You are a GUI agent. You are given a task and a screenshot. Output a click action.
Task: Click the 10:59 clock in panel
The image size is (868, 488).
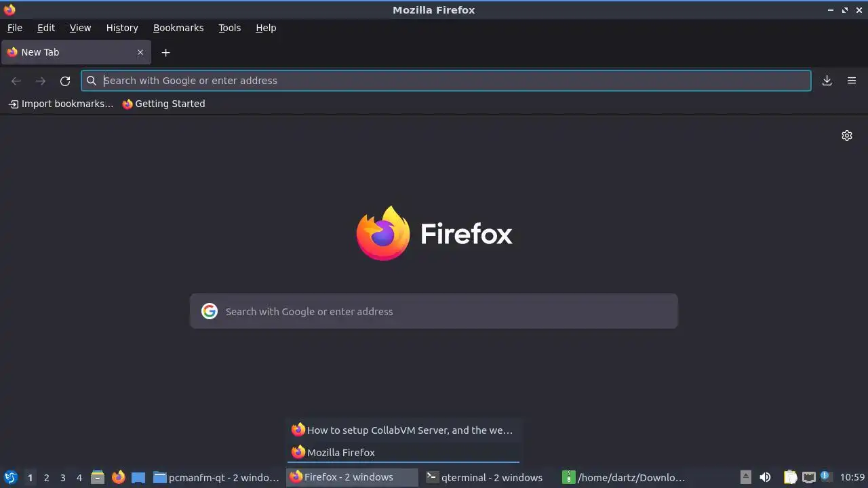tap(852, 477)
